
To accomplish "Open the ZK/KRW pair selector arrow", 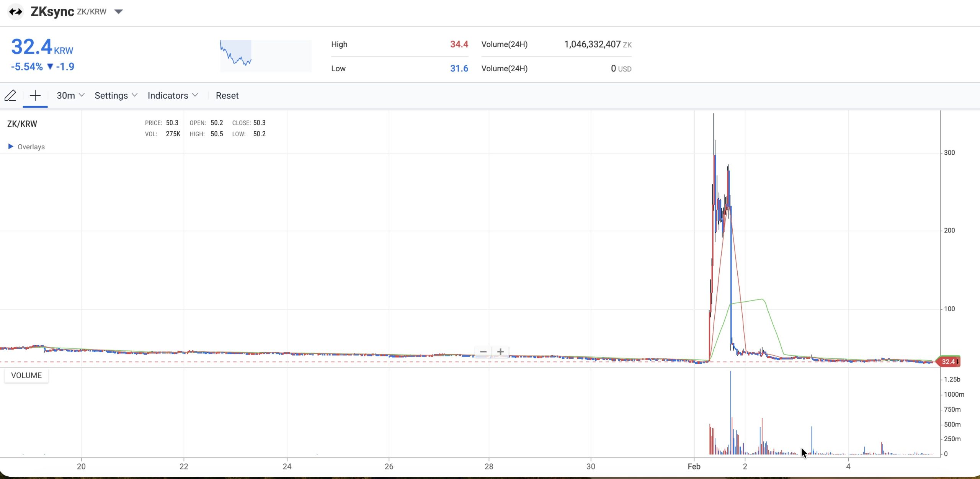I will click(119, 12).
